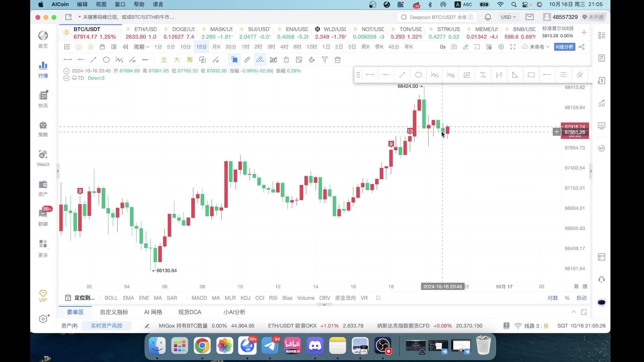This screenshot has width=644, height=362.
Task: Click the Deepcoin BTC/USDT search field
Action: 437,17
